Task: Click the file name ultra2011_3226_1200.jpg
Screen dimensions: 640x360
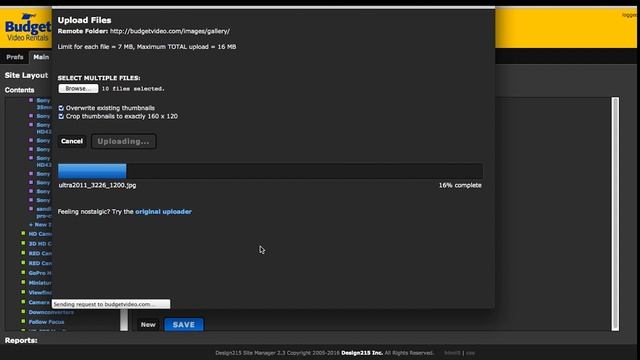Action: coord(97,185)
